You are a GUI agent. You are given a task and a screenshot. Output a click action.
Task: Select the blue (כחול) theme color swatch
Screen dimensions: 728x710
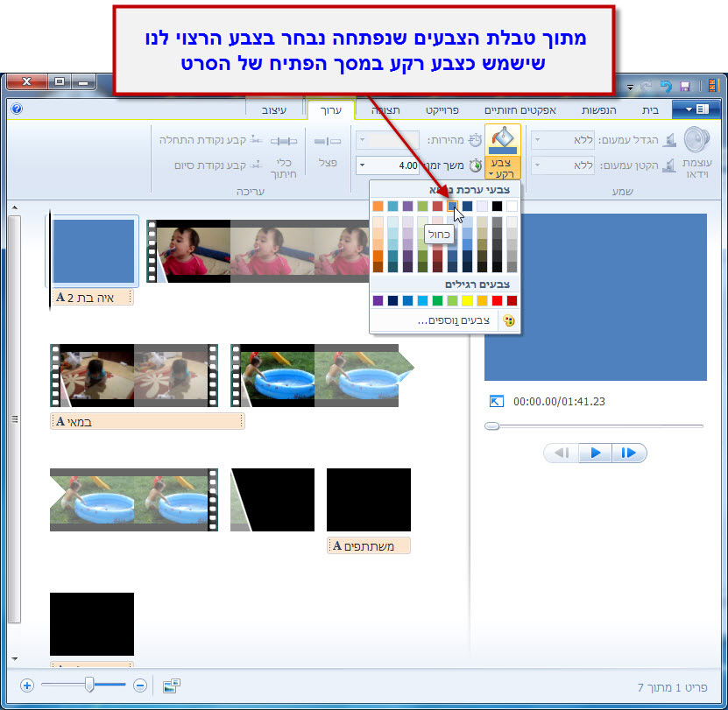click(452, 206)
